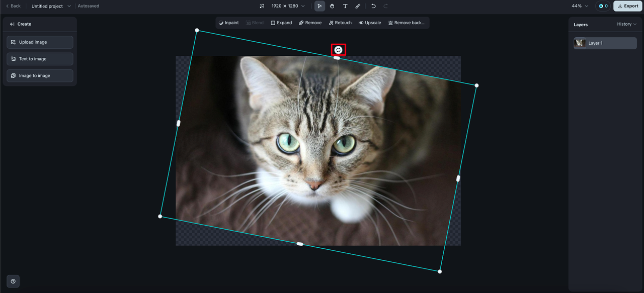
Task: Open the 44% zoom level dropdown
Action: [580, 6]
